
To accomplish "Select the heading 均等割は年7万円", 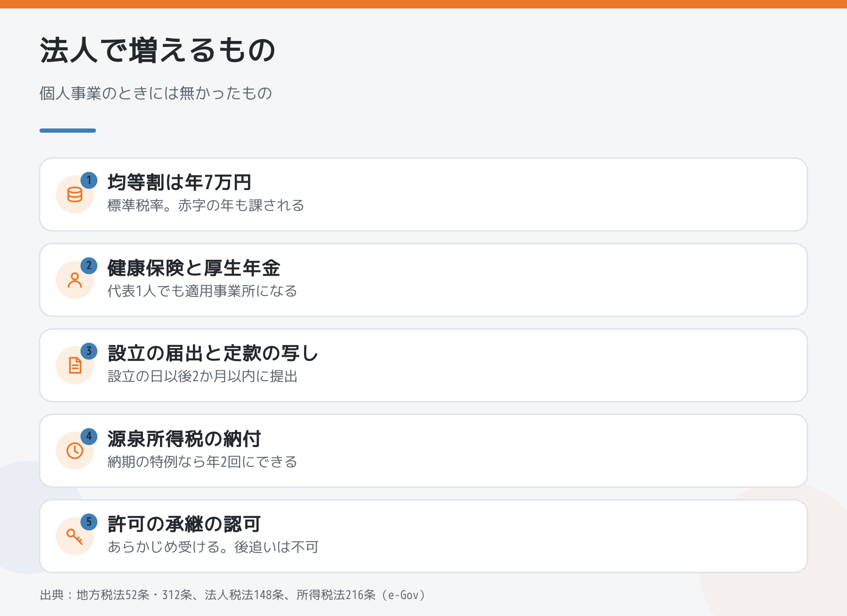I will (x=179, y=183).
